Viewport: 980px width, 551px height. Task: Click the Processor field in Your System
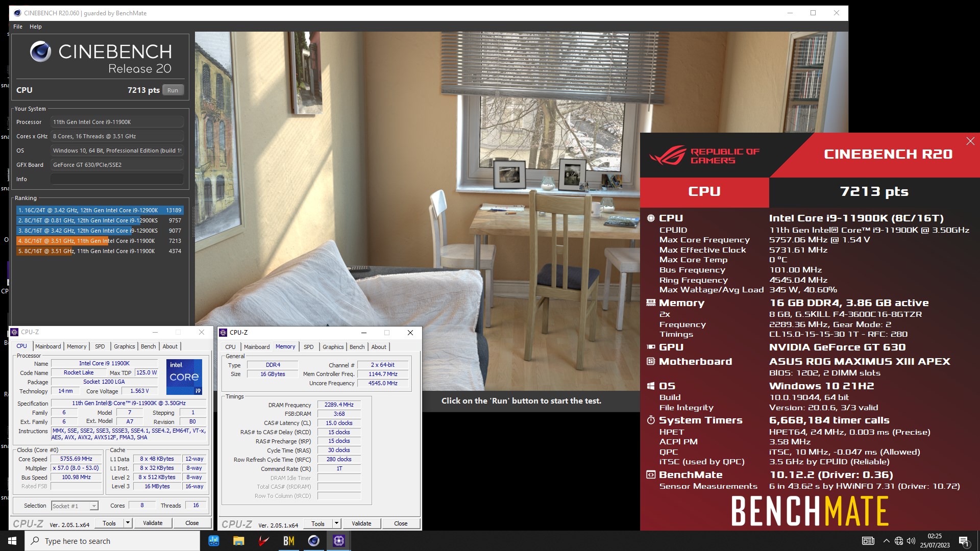(x=117, y=122)
